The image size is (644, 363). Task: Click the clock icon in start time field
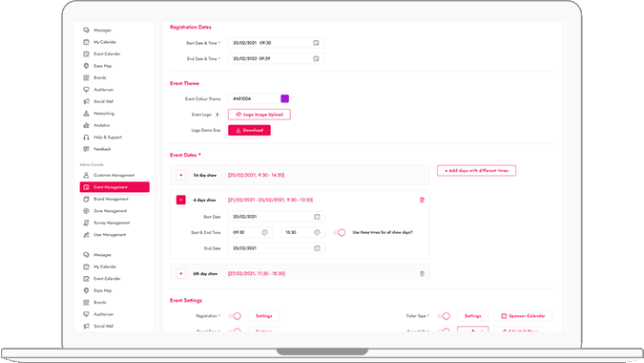point(265,233)
